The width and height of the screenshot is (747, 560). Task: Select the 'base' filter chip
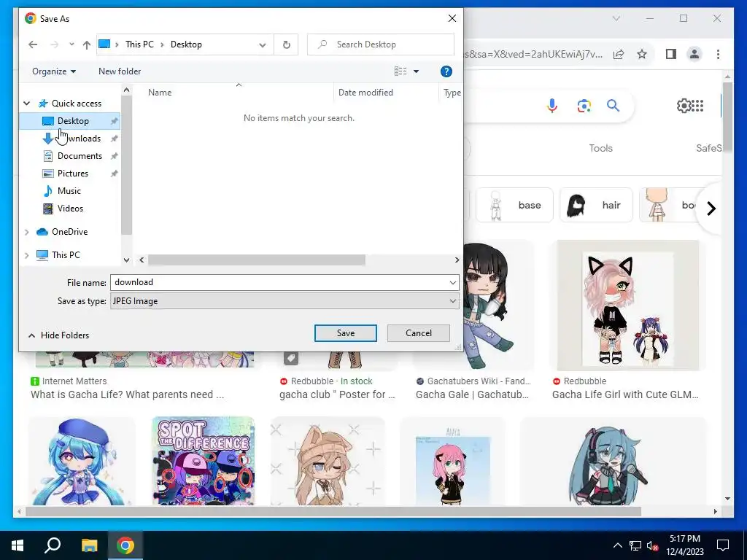coord(514,205)
